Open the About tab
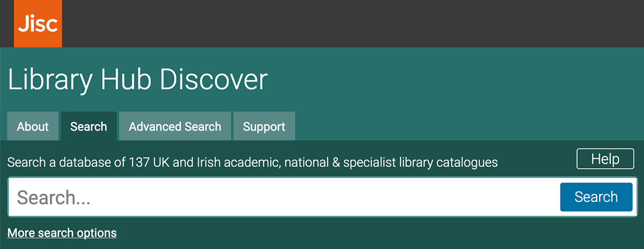 [x=33, y=126]
